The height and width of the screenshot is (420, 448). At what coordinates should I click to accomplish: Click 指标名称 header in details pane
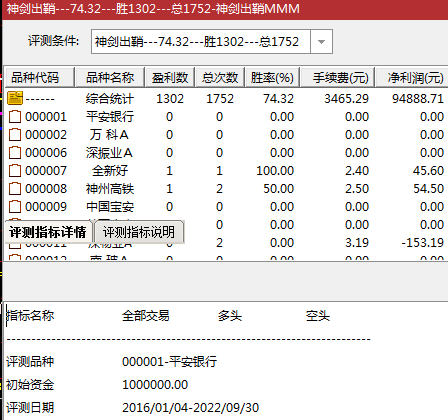point(30,315)
